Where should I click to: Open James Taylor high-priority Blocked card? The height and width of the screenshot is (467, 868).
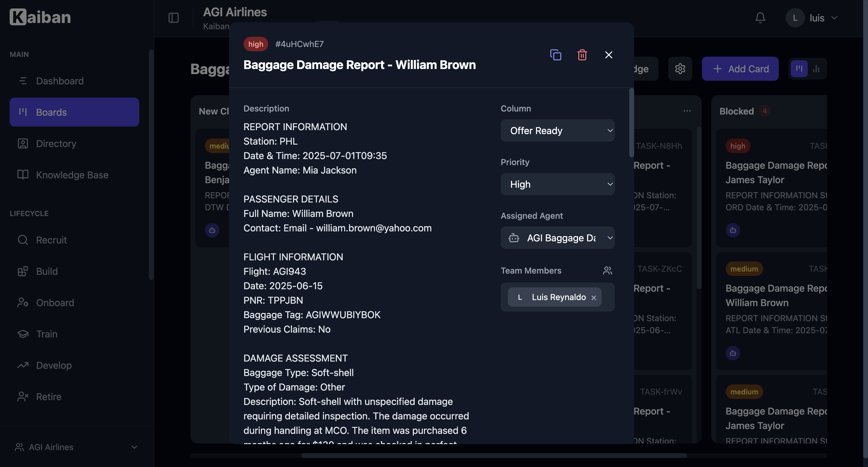(x=771, y=188)
